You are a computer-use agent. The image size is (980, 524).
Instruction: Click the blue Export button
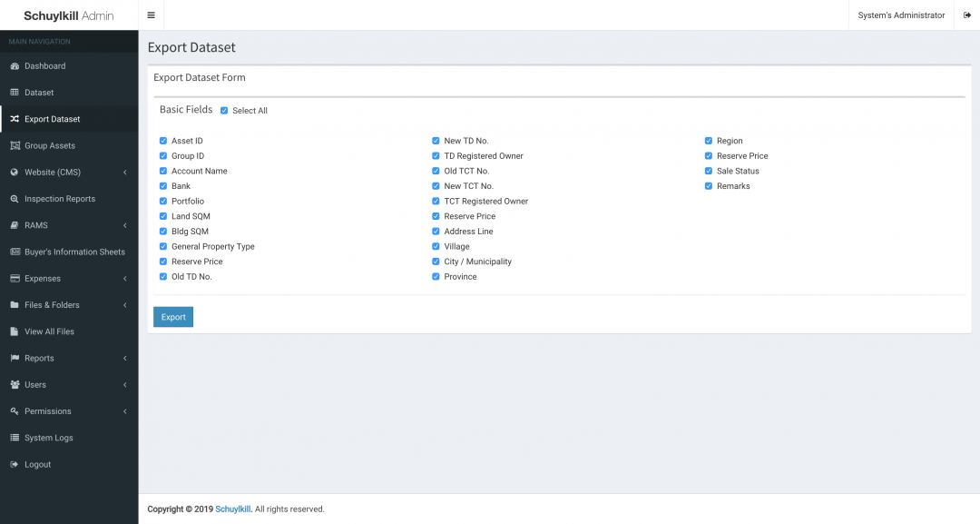[173, 317]
